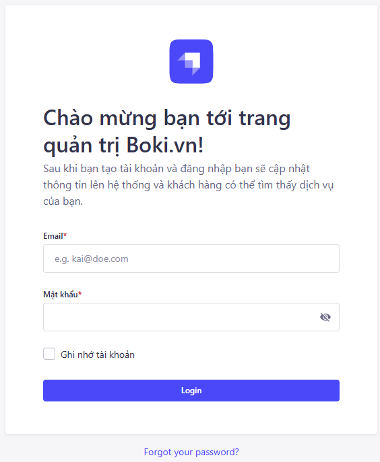Click the e.g. kai@doe.com placeholder text
Viewport: 380px width, 462px height.
tap(91, 259)
